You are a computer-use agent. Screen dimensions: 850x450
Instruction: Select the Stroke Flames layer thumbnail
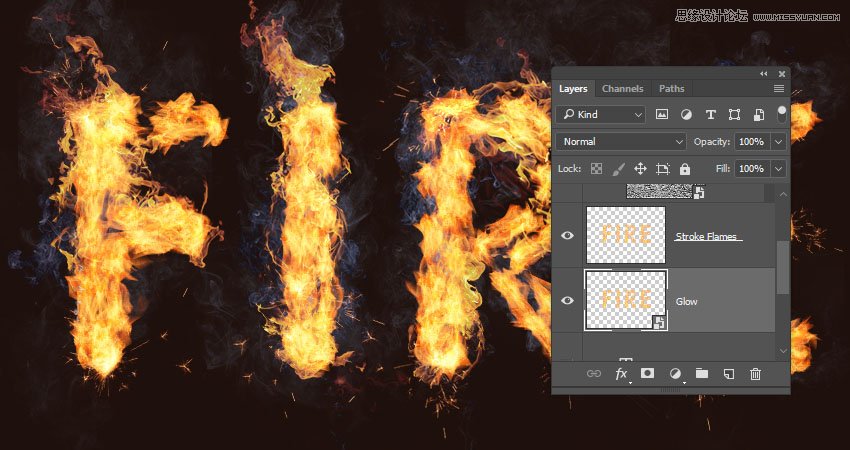click(625, 236)
